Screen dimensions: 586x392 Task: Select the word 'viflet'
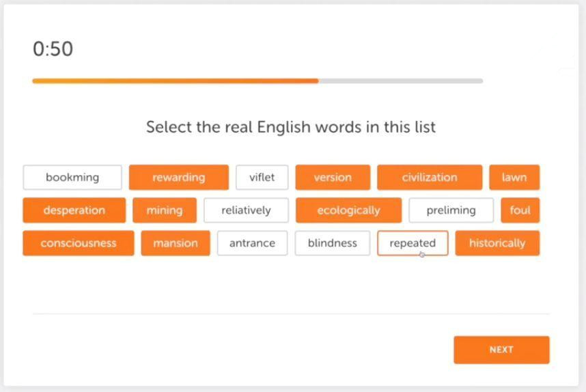(x=262, y=178)
